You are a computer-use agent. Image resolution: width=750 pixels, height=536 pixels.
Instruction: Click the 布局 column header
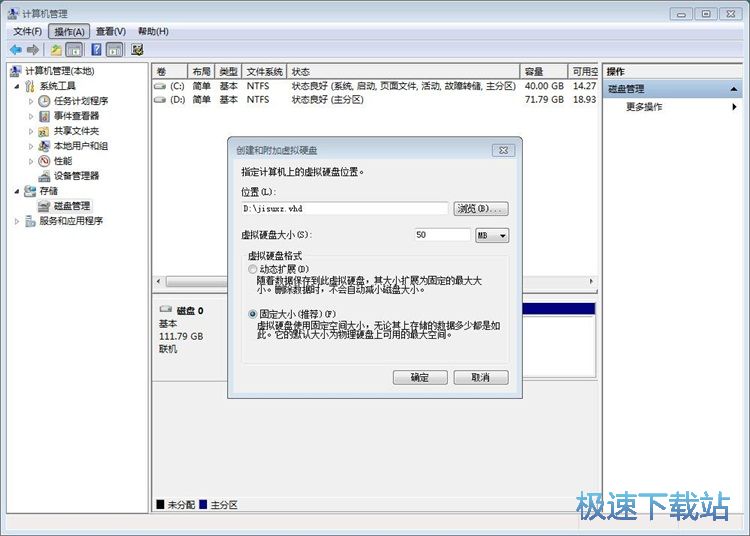tap(201, 72)
